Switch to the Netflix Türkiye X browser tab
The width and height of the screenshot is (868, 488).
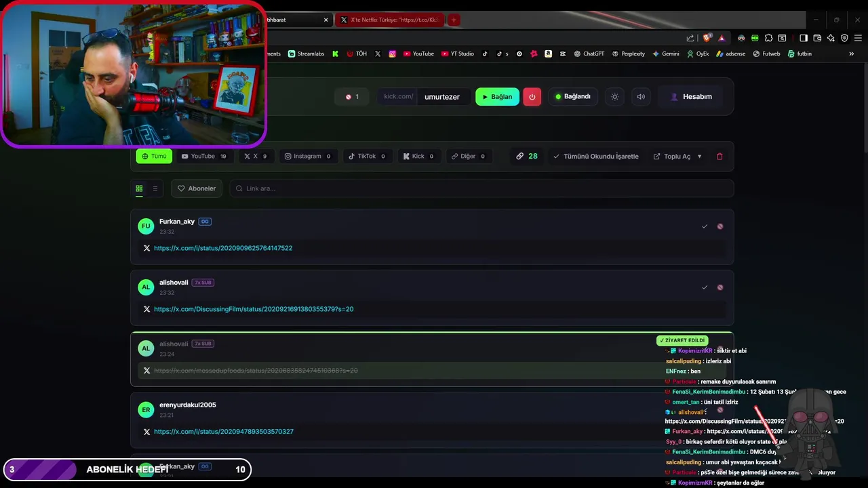click(x=389, y=20)
